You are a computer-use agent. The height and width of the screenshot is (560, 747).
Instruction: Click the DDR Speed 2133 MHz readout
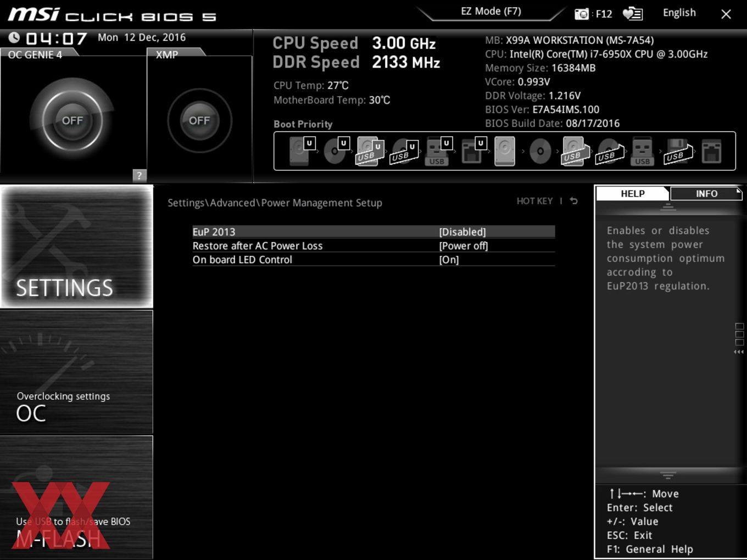(356, 62)
